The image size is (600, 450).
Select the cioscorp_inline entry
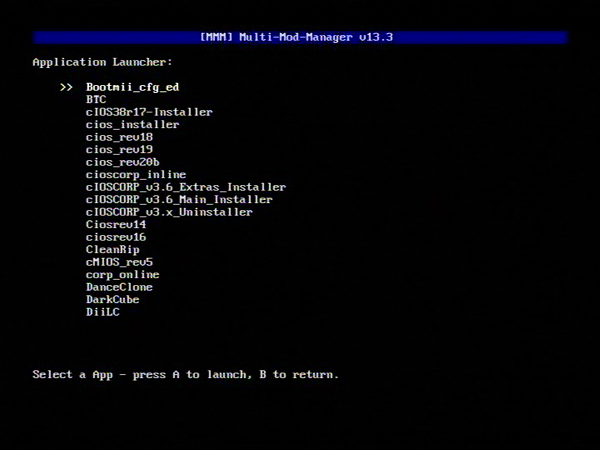coord(136,175)
